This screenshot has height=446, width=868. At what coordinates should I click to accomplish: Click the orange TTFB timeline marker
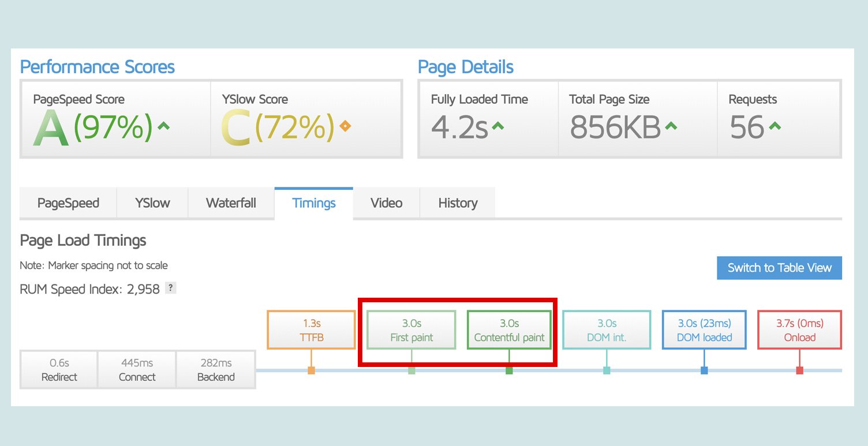(x=311, y=370)
